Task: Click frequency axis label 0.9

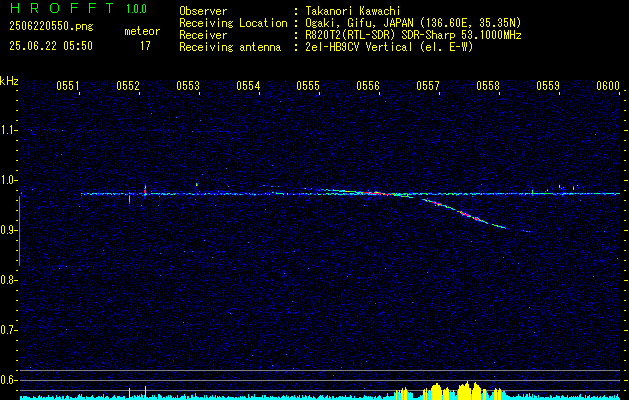Action: 9,230
